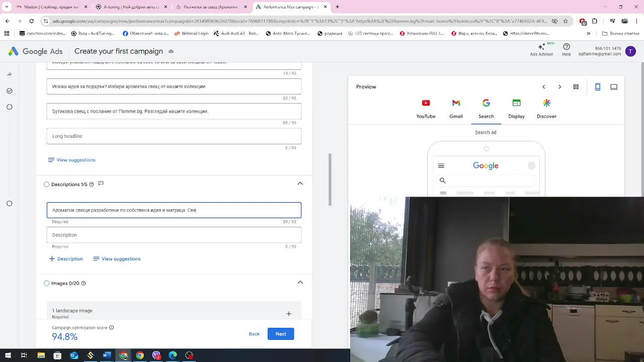Viewport: 644px width, 362px height.
Task: Open Microsoft Edge from the taskbar
Action: [173, 355]
